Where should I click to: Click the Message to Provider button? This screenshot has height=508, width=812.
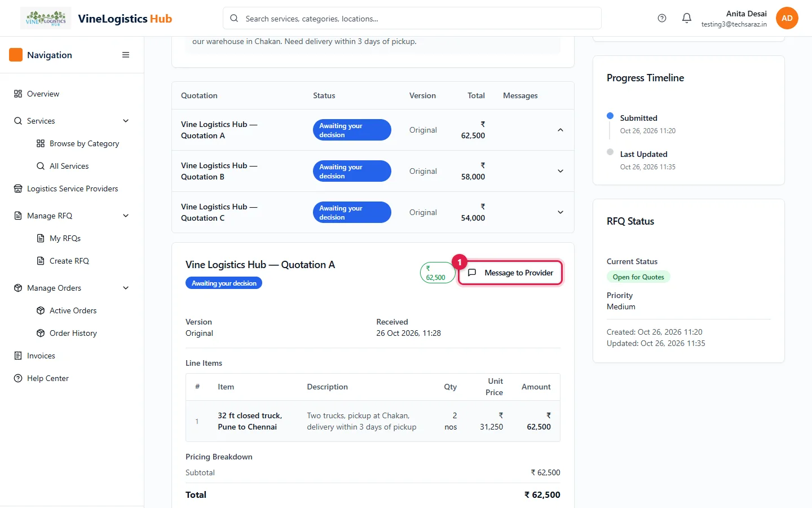click(x=510, y=273)
